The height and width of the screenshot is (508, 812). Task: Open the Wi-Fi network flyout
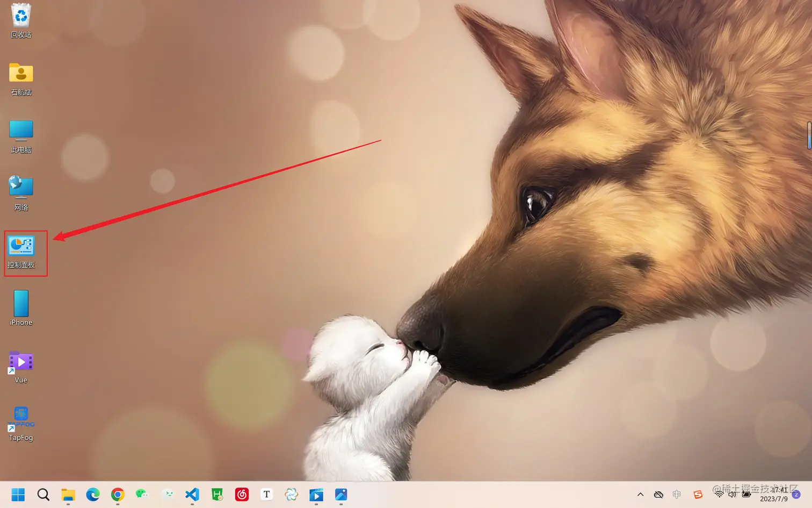coord(719,495)
